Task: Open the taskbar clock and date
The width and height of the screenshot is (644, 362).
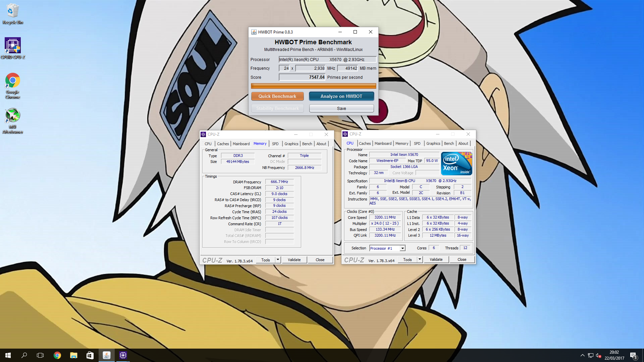Action: point(614,355)
